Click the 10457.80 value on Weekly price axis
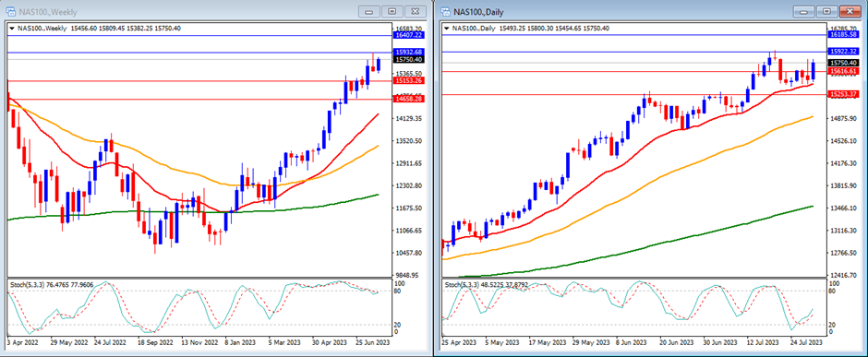This screenshot has width=868, height=357. pyautogui.click(x=410, y=253)
